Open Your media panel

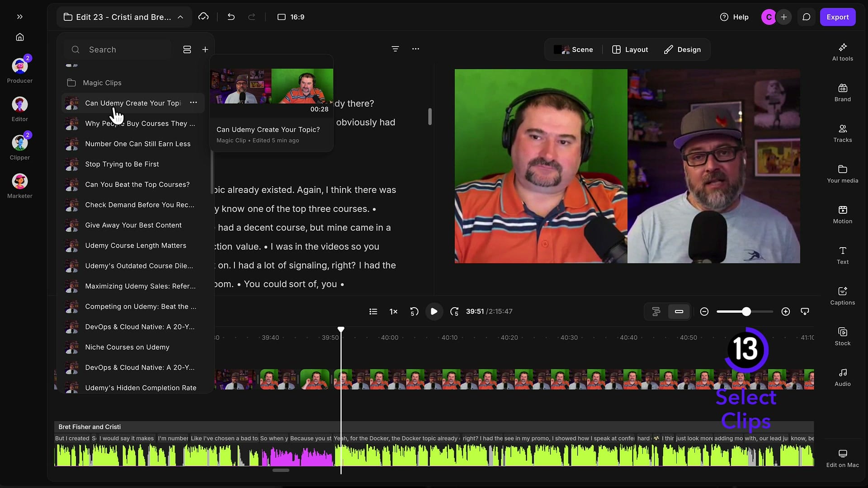tap(843, 174)
